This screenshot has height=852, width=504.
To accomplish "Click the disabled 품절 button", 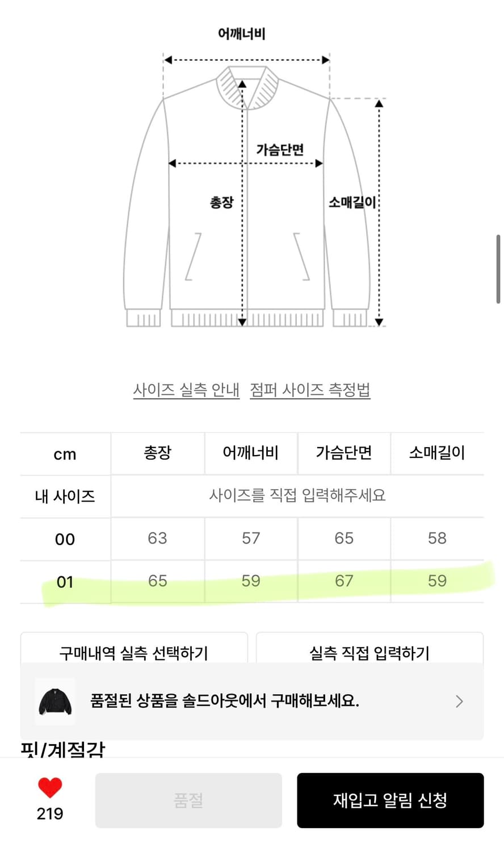I will tap(188, 800).
